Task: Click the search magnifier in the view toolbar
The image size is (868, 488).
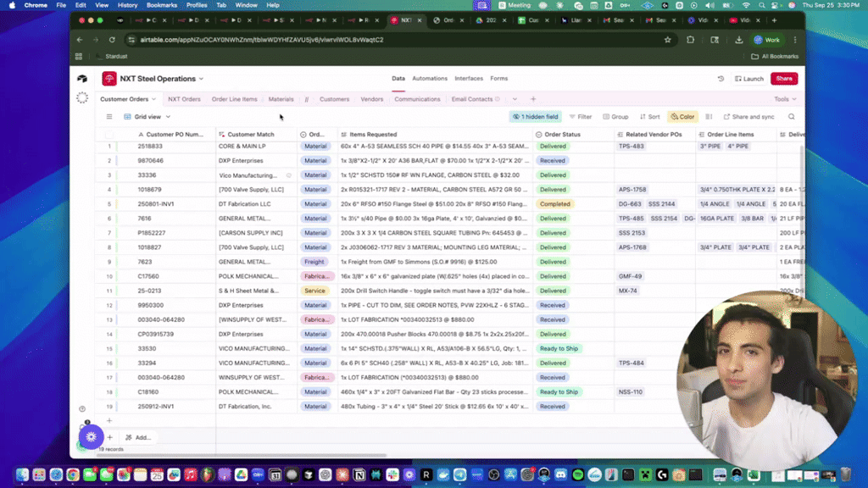Action: pyautogui.click(x=792, y=117)
